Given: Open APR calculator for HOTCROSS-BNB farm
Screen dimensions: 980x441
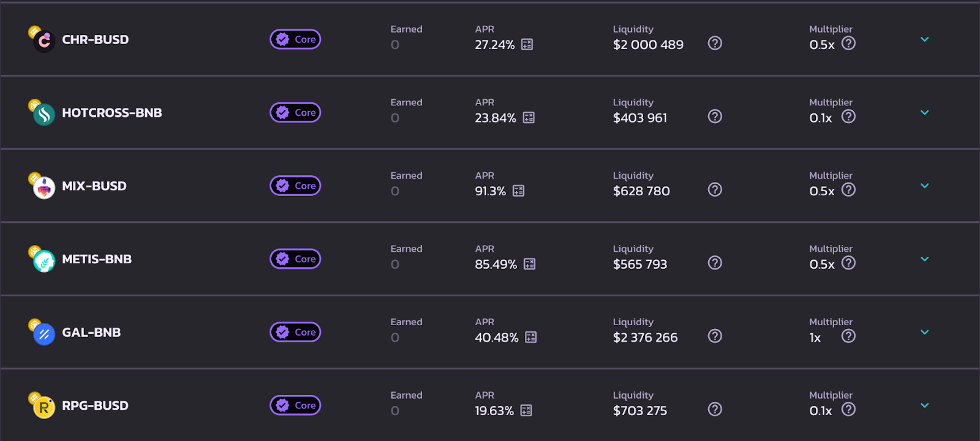Looking at the screenshot, I should (x=529, y=118).
